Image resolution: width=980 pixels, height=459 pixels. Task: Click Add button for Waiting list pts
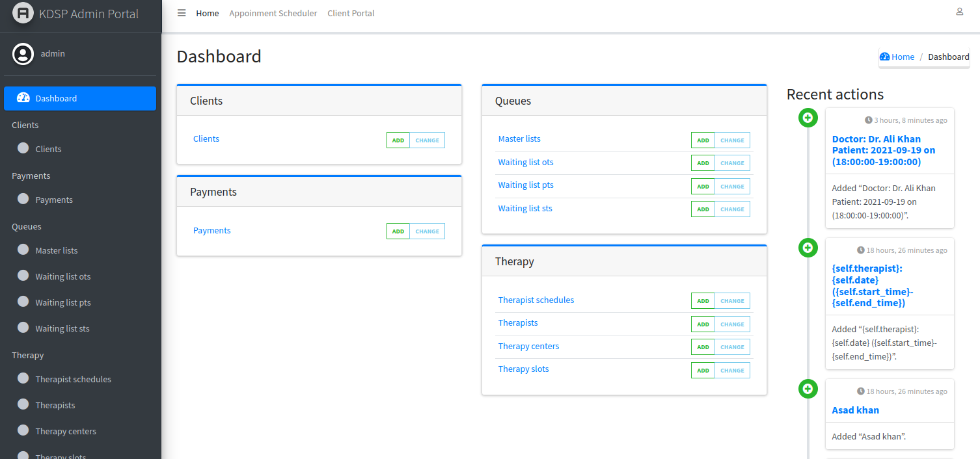(703, 187)
